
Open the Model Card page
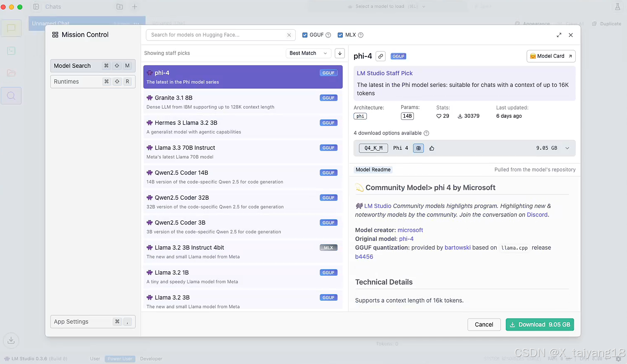pyautogui.click(x=551, y=56)
